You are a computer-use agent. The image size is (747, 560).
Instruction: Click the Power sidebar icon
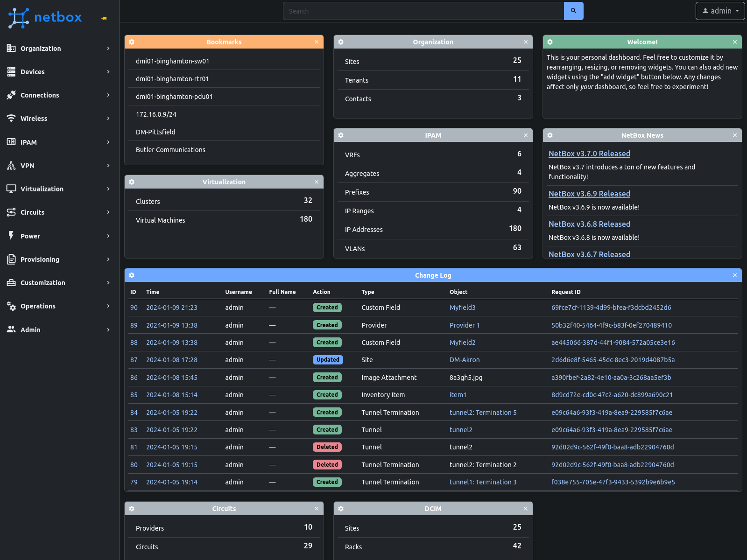point(11,236)
